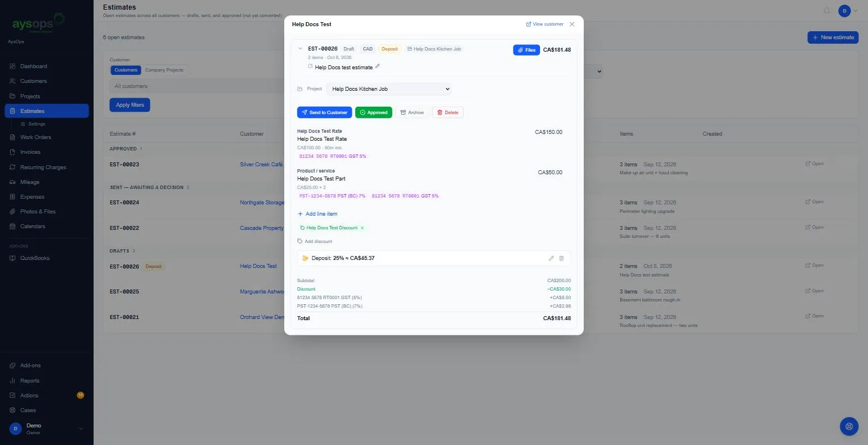Switch to the Company Projects toggle
Viewport: 868px width, 445px height.
coord(164,70)
